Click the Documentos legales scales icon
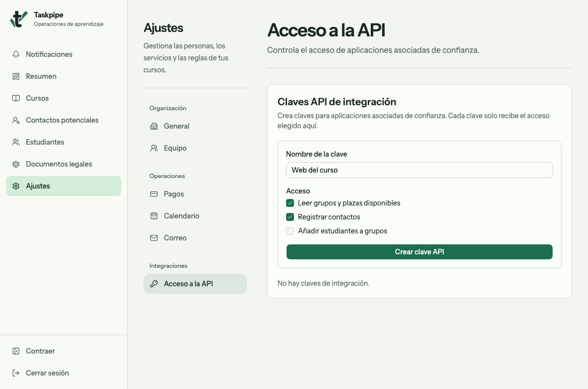Image resolution: width=588 pixels, height=389 pixels. [16, 164]
